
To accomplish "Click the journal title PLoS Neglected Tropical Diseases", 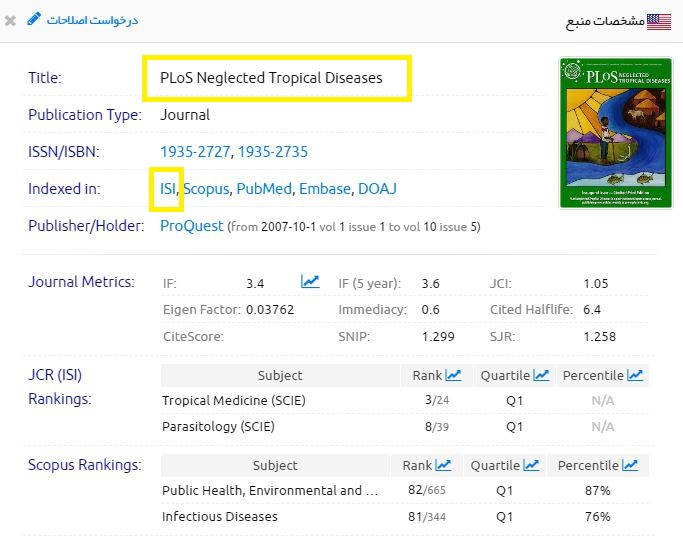I will point(271,77).
